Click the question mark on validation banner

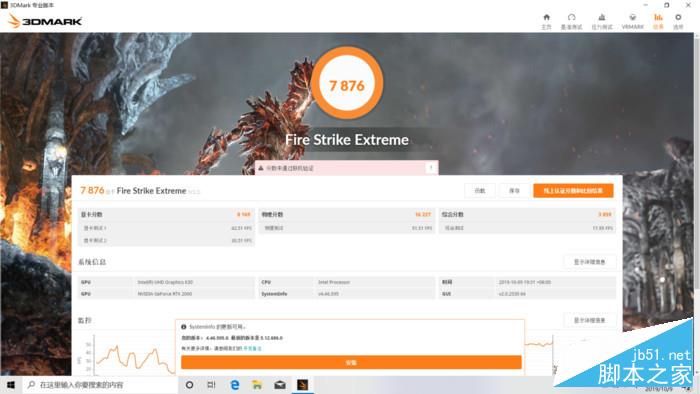(x=431, y=168)
